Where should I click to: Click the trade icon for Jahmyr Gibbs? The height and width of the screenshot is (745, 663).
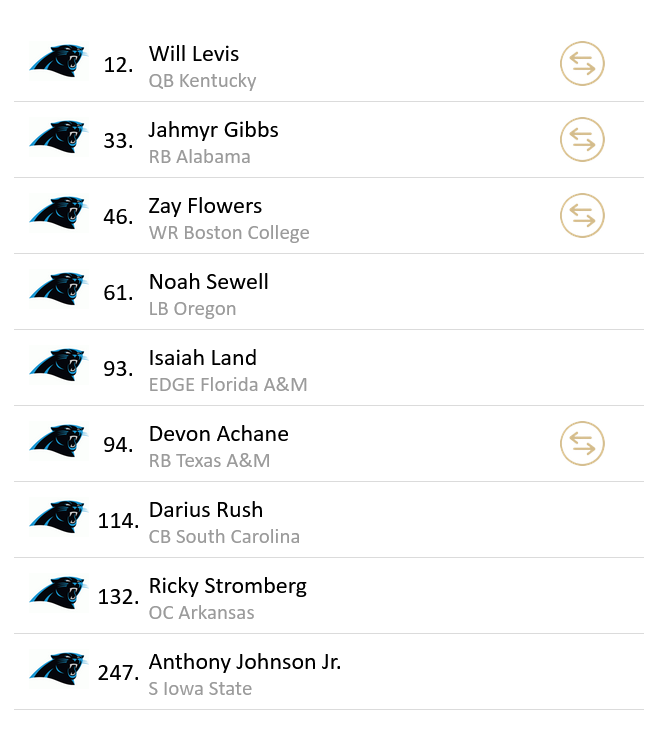tap(582, 140)
